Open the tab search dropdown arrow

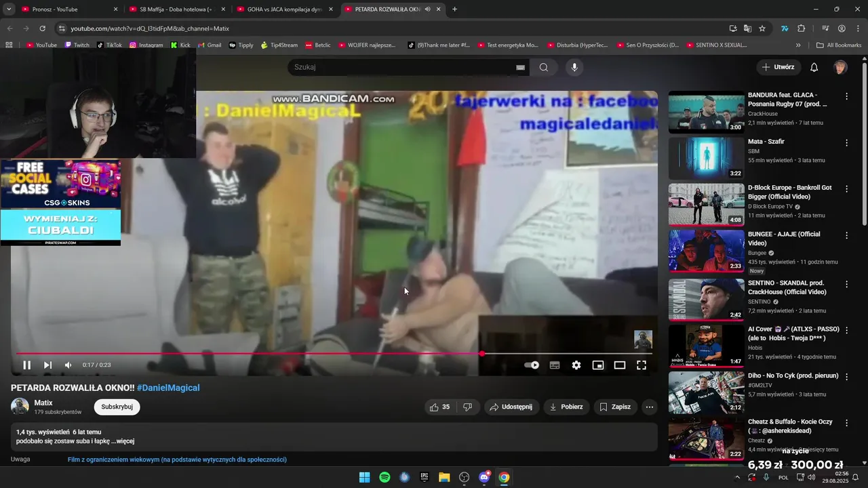[9, 9]
